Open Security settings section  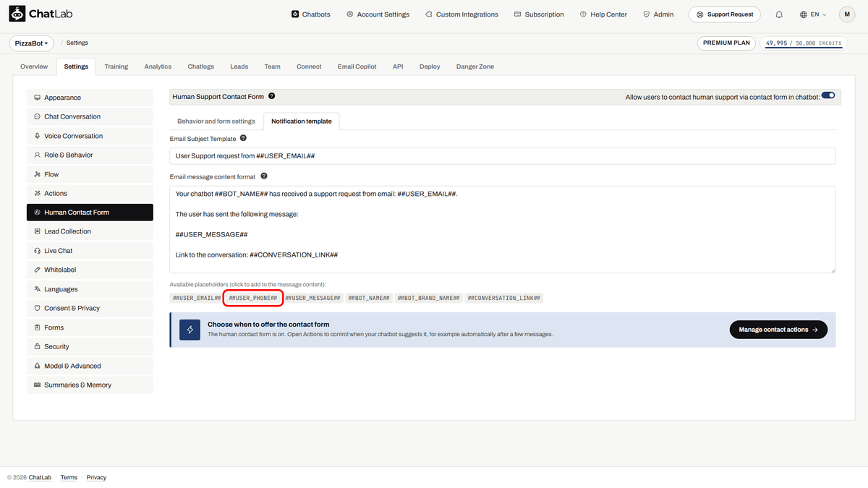[90, 346]
